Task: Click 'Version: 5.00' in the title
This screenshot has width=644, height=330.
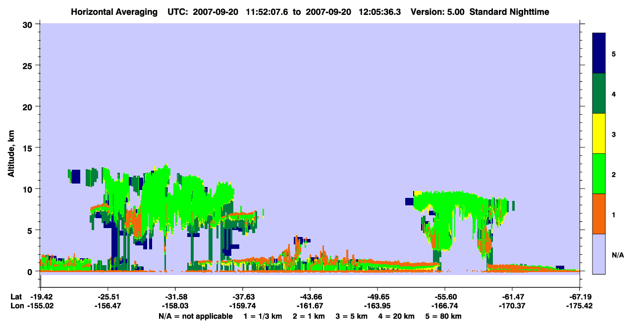Action: [x=437, y=11]
